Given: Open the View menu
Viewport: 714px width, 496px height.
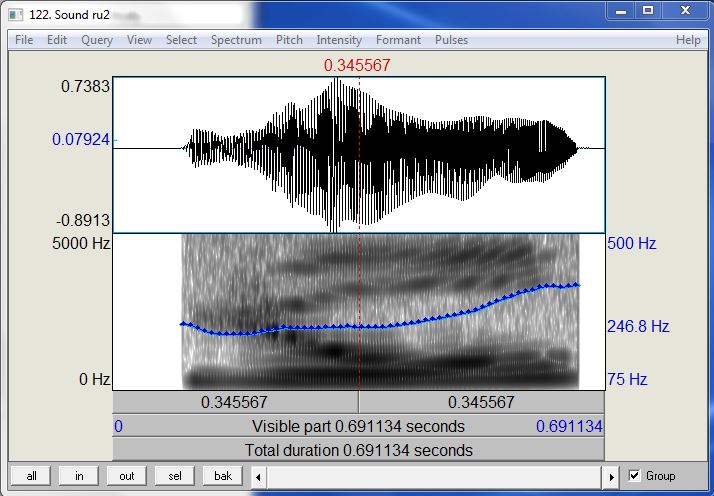Looking at the screenshot, I should [139, 40].
